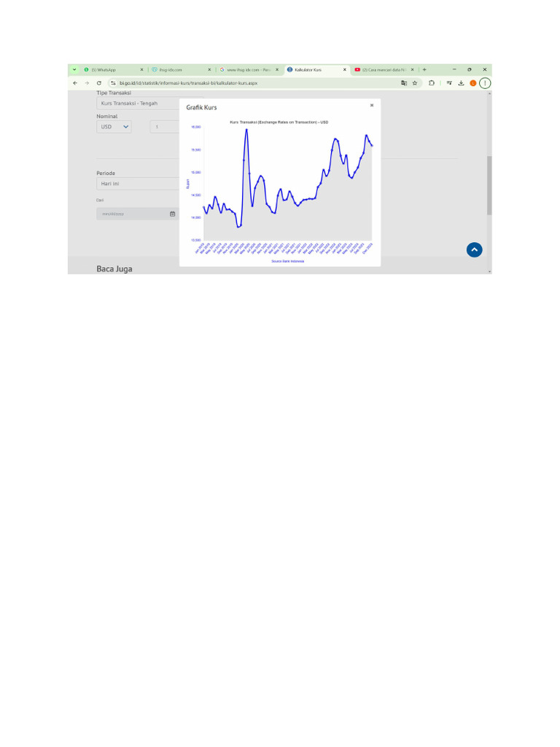Click the scroll-to-top arrow button

[x=475, y=249]
